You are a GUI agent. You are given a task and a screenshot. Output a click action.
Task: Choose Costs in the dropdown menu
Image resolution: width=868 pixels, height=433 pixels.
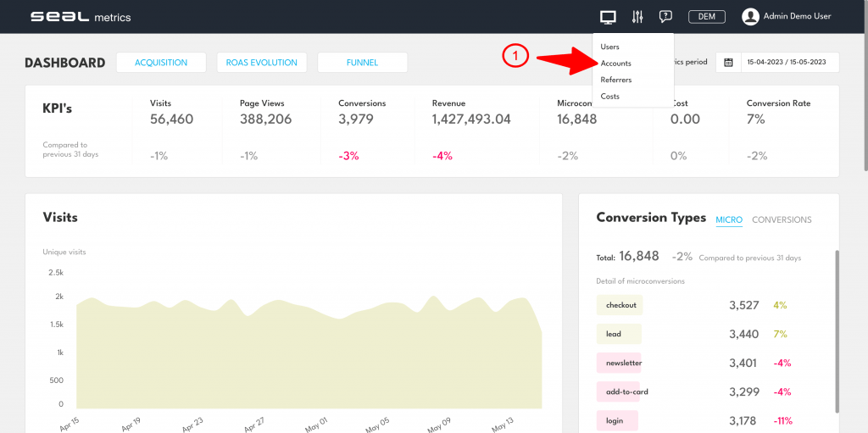click(x=609, y=97)
